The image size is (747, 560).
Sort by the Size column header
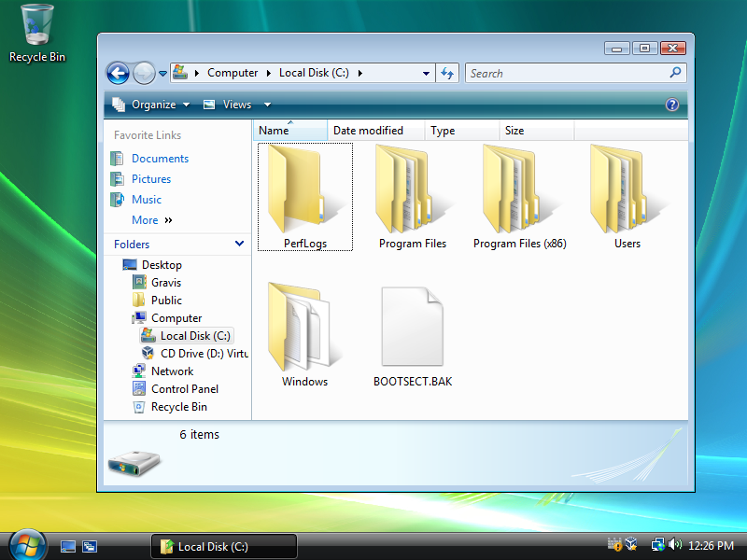pos(536,130)
